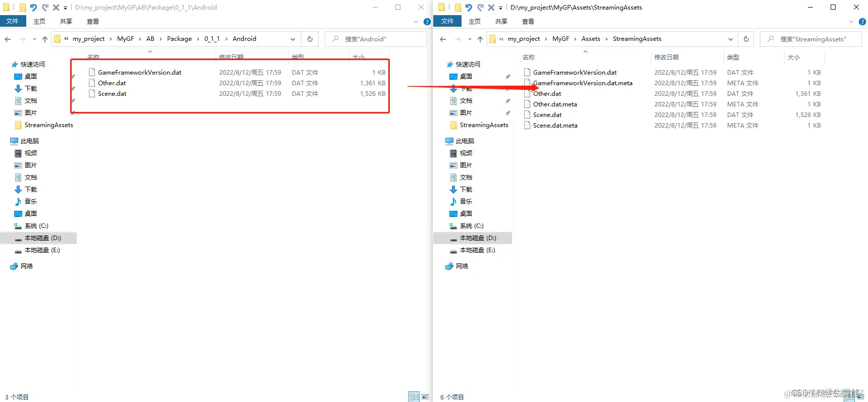
Task: Open 本地磁盘 (D:) in right navigation pane
Action: [x=478, y=238]
